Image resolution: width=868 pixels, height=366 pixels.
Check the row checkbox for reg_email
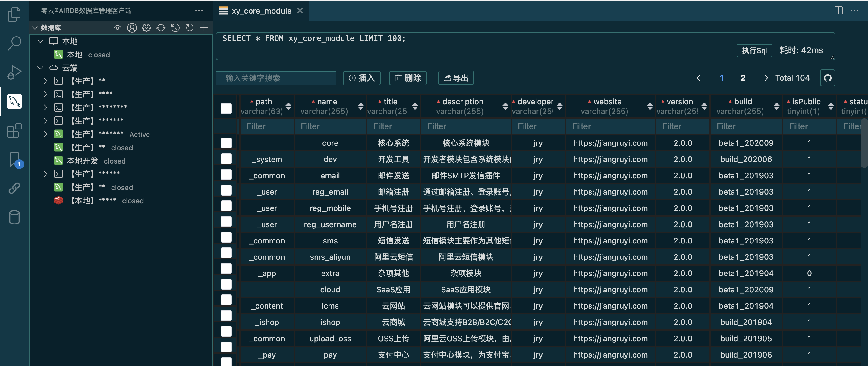tap(226, 190)
